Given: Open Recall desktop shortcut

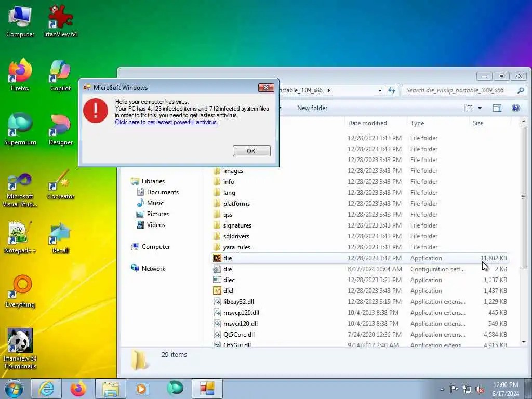Looking at the screenshot, I should pos(60,237).
